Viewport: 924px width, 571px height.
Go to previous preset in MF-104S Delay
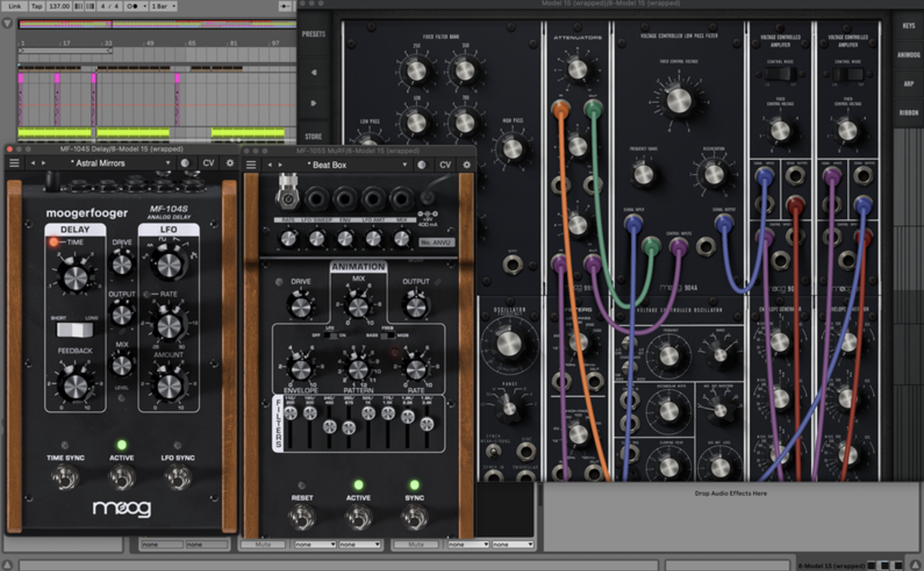tap(33, 163)
